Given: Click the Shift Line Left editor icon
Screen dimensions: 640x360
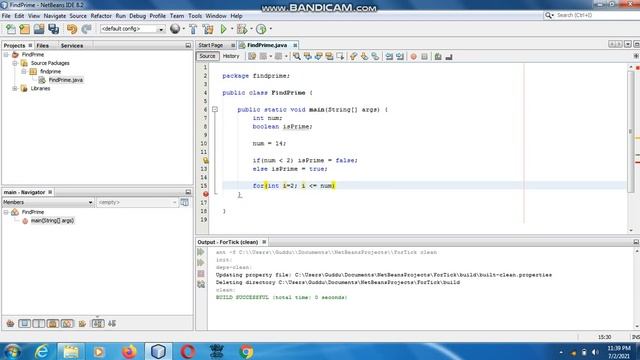Looking at the screenshot, I should click(389, 57).
